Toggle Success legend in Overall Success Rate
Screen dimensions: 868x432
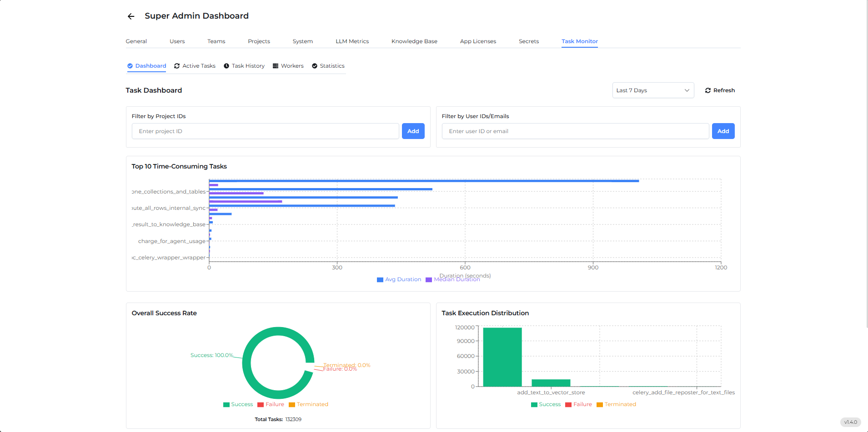click(238, 404)
